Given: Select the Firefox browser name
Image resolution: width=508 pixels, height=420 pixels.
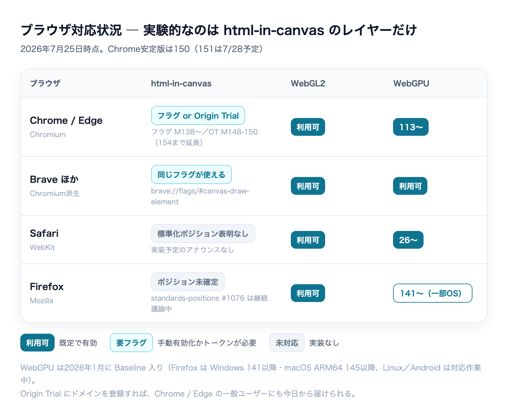Looking at the screenshot, I should pyautogui.click(x=47, y=287).
